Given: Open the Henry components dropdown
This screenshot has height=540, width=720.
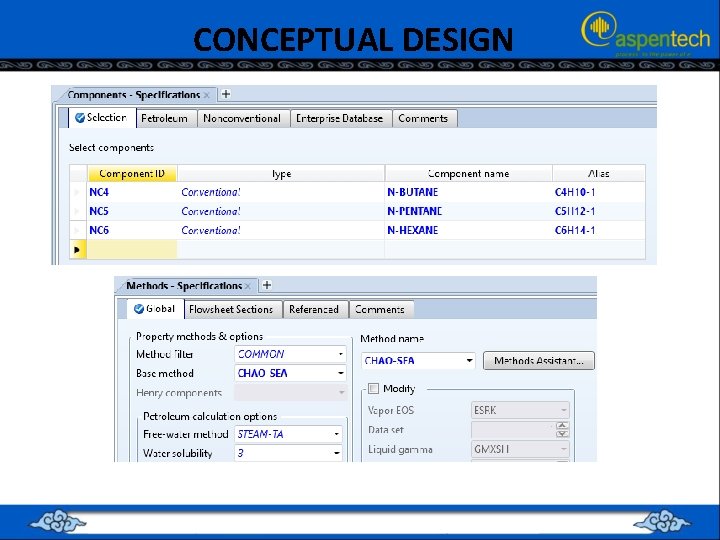Looking at the screenshot, I should (x=341, y=393).
